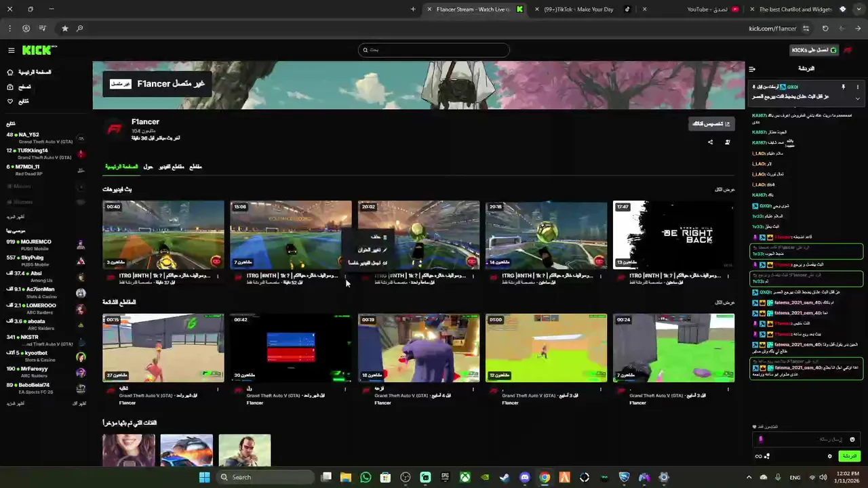Viewport: 868px width, 488px height.
Task: Open new browser tab with plus
Action: tap(413, 9)
